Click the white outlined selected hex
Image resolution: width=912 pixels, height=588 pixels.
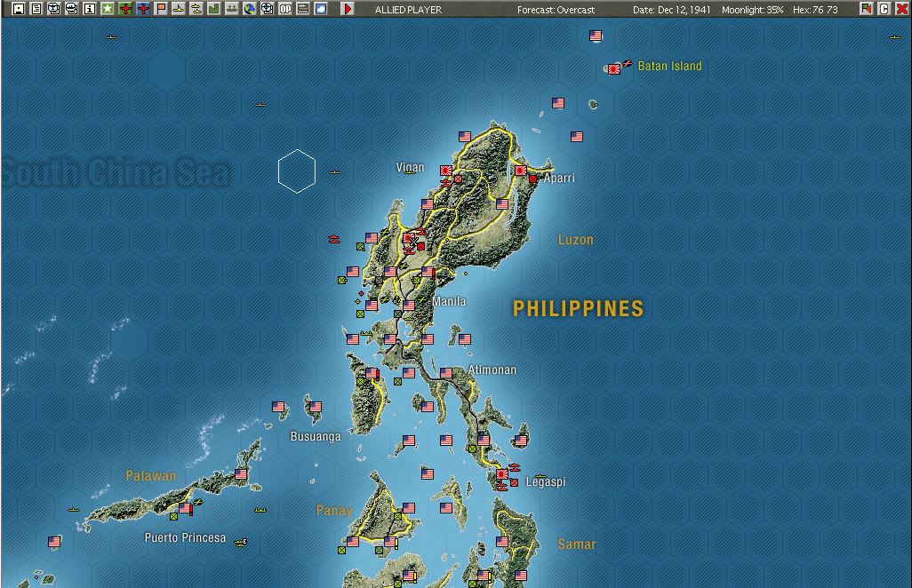(297, 171)
